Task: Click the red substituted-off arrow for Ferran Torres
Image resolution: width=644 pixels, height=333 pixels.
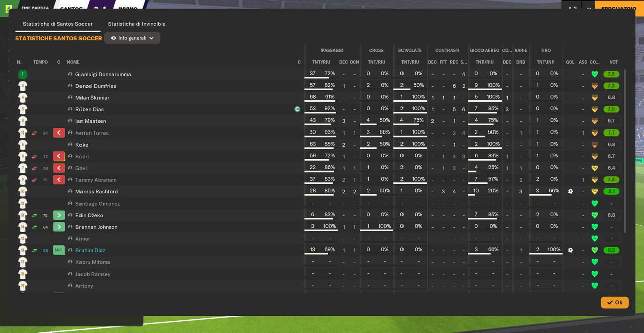Action: click(59, 133)
